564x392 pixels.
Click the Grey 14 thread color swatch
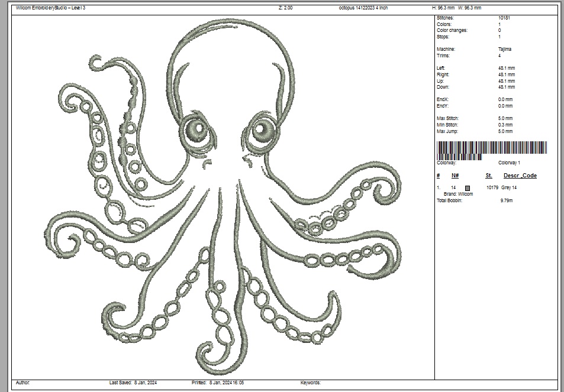coord(468,187)
